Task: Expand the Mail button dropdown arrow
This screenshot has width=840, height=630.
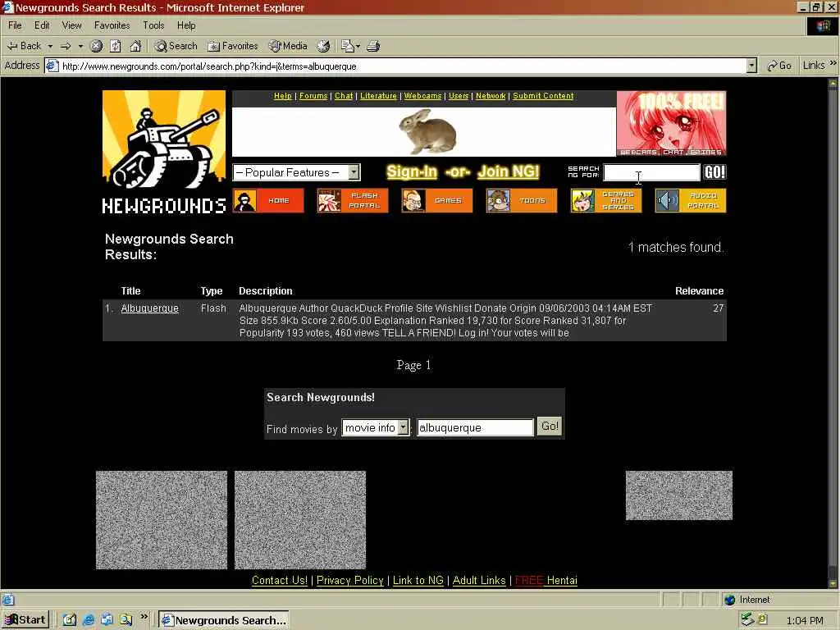Action: click(358, 46)
